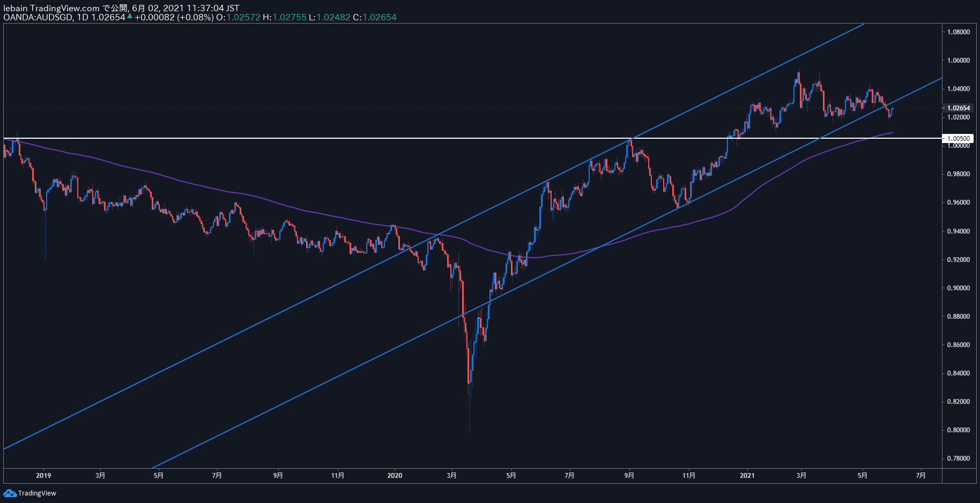Click the 0.84000 price axis label
The height and width of the screenshot is (503, 980).
(958, 373)
